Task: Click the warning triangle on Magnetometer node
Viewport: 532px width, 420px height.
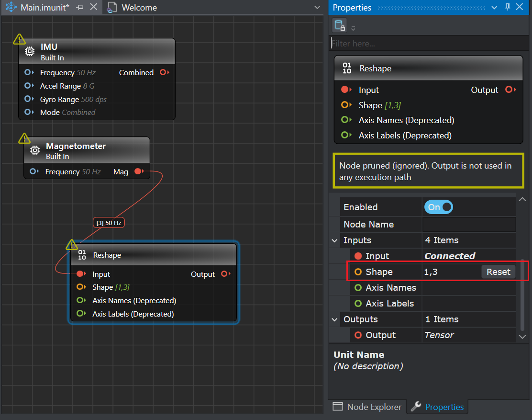Action: point(24,138)
